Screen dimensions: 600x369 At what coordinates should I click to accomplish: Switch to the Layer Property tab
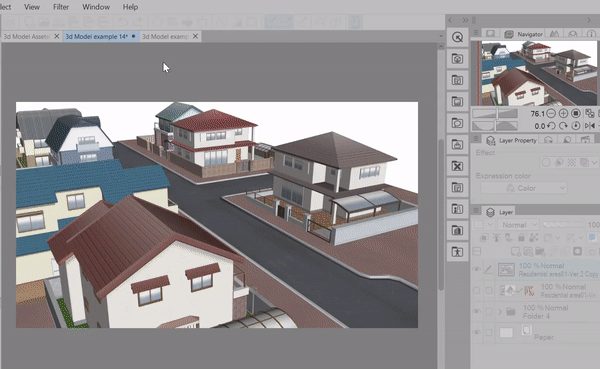click(x=512, y=140)
